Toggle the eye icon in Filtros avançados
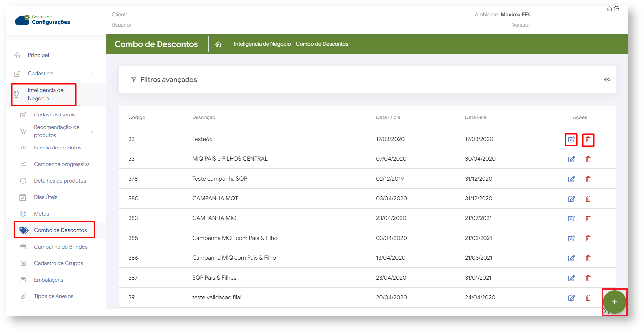 607,80
